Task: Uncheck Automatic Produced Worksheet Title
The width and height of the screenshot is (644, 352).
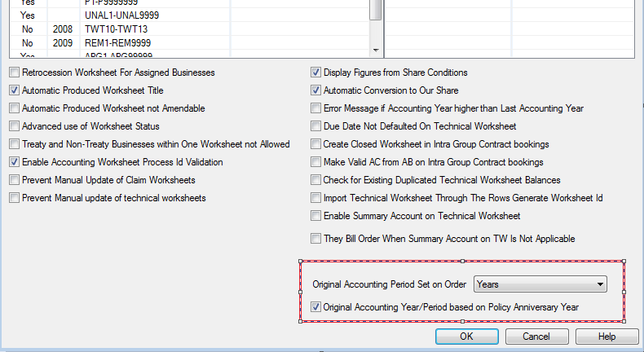Action: pos(15,90)
